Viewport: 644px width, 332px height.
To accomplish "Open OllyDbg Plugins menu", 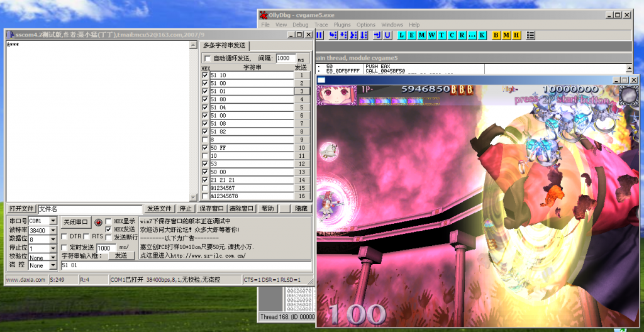I will tap(342, 25).
